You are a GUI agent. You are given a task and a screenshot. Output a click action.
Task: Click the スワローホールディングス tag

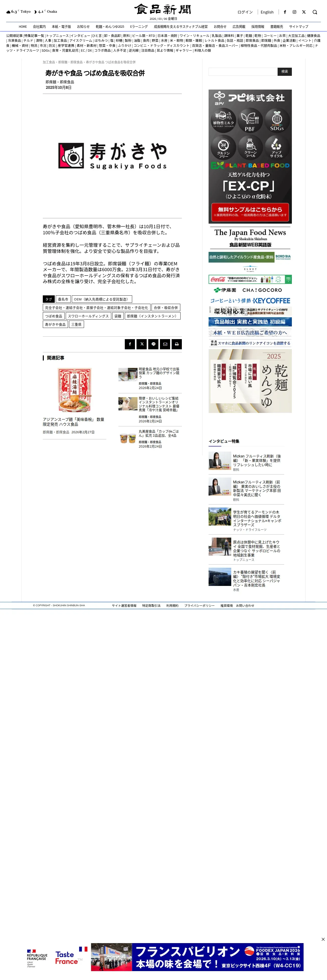pos(88,316)
